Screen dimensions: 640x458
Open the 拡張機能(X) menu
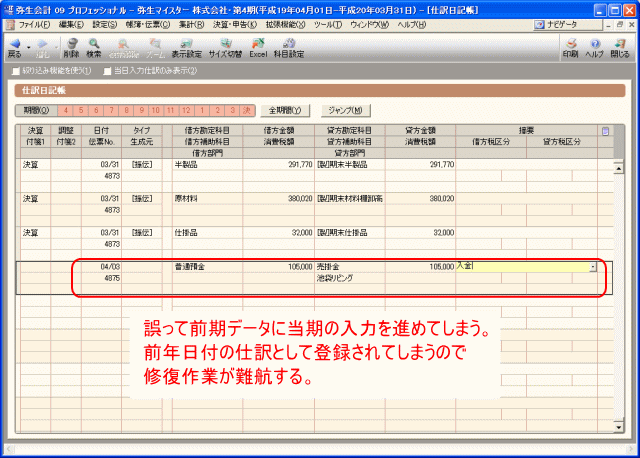point(285,25)
